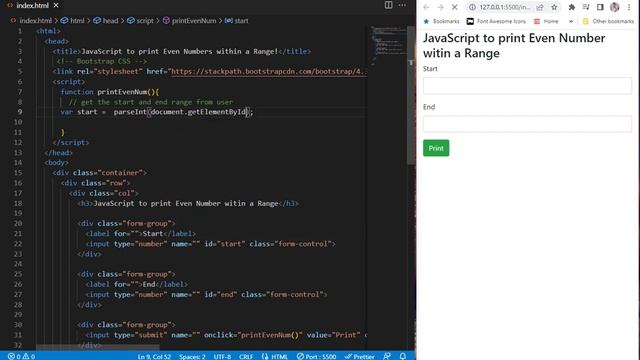Click the feedback icon in the status bar
This screenshot has height=360, width=640.
click(x=387, y=356)
